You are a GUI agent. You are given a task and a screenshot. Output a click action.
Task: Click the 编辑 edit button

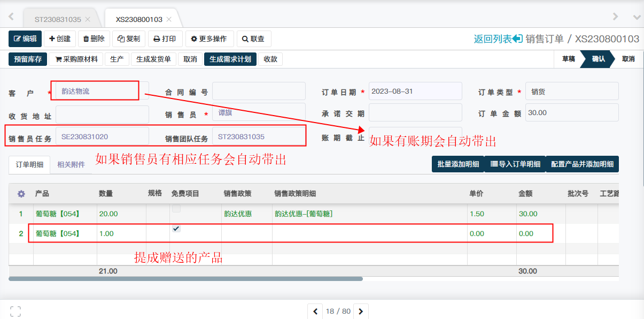(x=25, y=39)
